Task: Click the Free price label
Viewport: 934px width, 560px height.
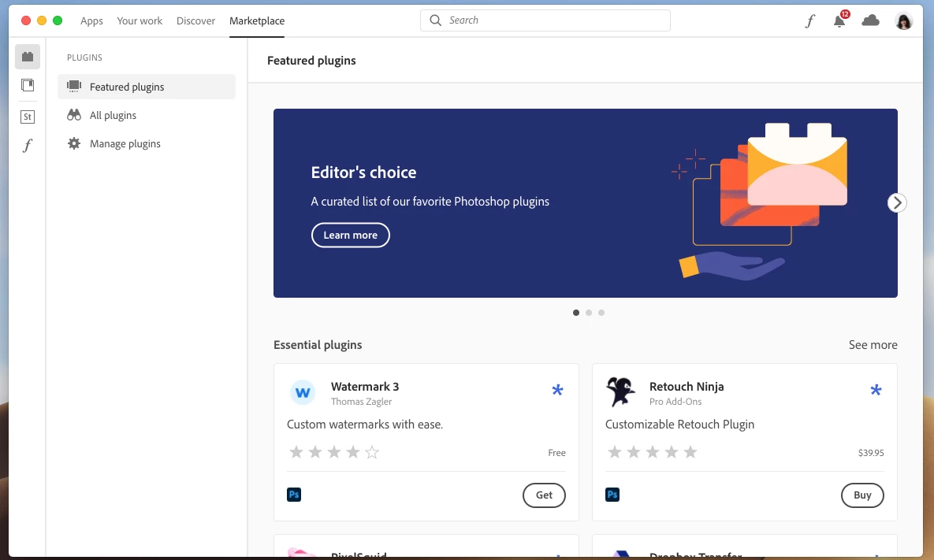Action: pyautogui.click(x=556, y=453)
